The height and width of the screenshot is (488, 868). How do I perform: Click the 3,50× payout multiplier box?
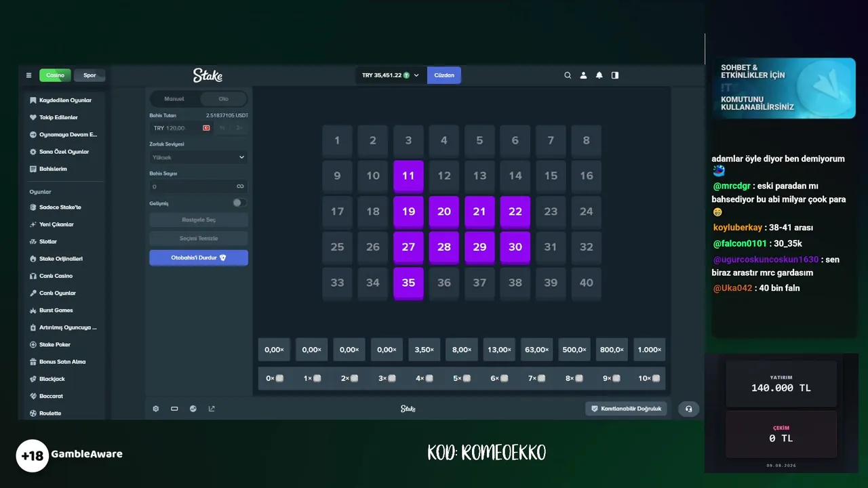(424, 350)
